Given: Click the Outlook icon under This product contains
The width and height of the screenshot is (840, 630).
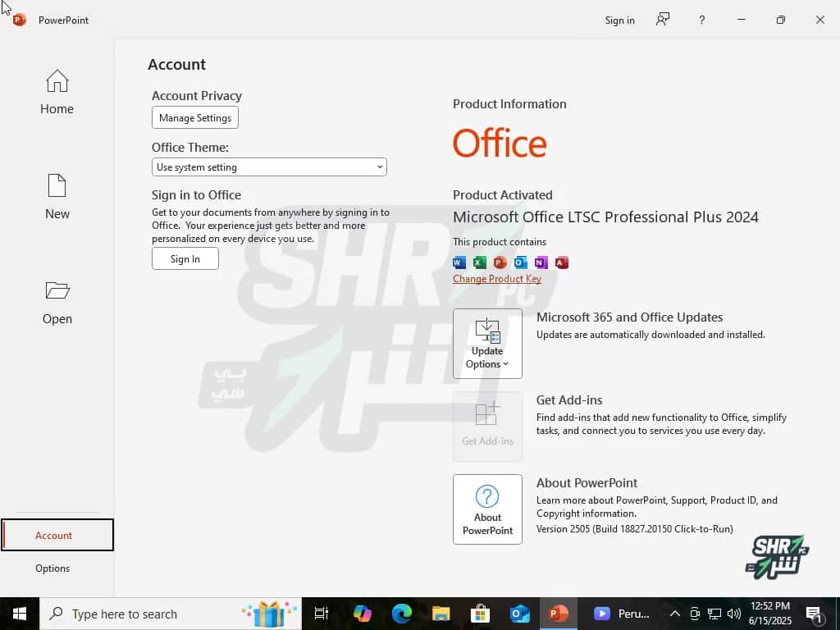Looking at the screenshot, I should (520, 262).
